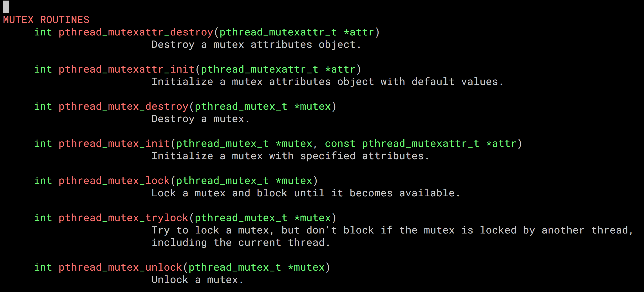644x292 pixels.
Task: Click the pthread_mutex_trylock function name
Action: coord(124,218)
